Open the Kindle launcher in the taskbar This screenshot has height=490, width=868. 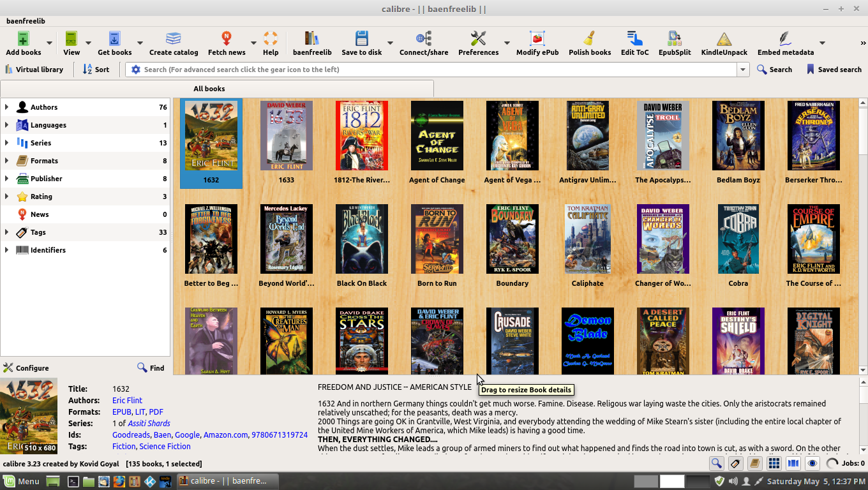166,481
